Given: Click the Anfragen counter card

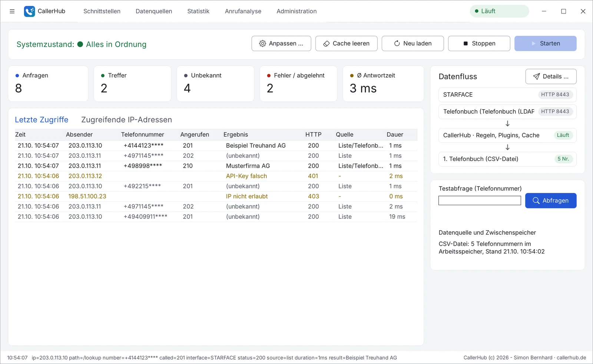Looking at the screenshot, I should click(48, 84).
